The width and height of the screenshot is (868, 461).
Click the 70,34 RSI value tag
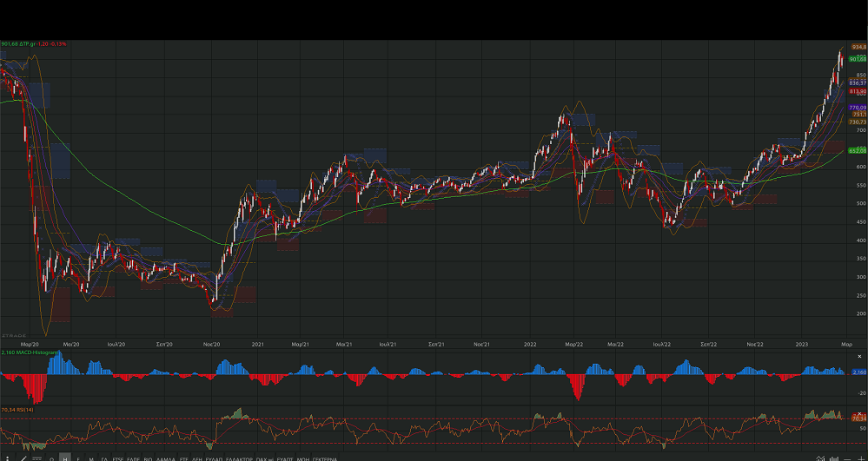coord(858,419)
